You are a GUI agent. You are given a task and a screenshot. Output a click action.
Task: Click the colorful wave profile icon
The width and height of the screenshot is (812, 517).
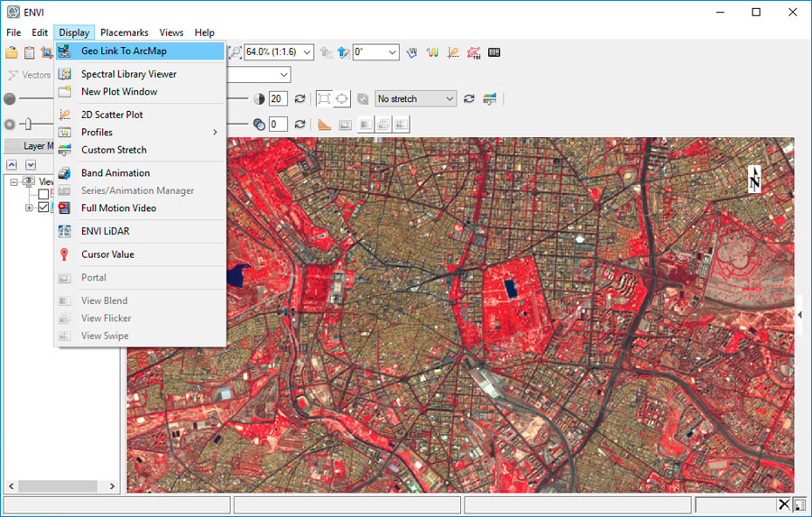432,52
